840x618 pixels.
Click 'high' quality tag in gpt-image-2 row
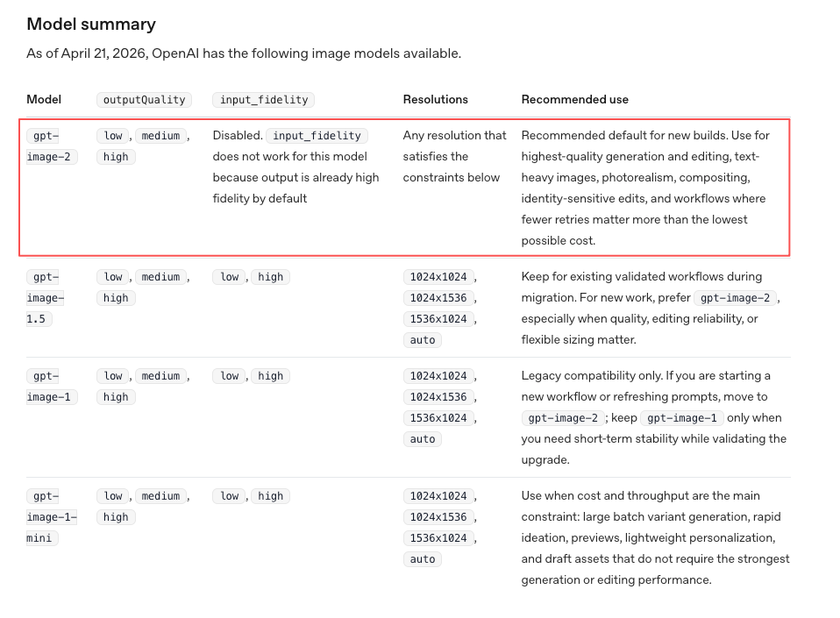click(116, 157)
